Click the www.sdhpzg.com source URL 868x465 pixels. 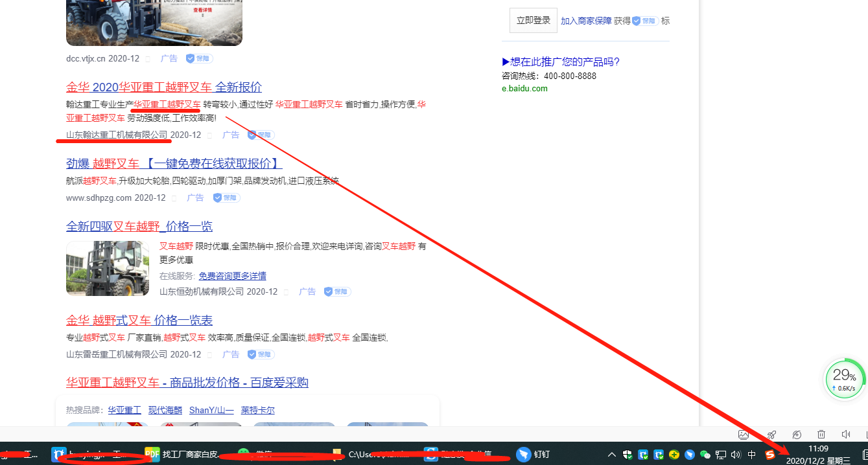99,198
